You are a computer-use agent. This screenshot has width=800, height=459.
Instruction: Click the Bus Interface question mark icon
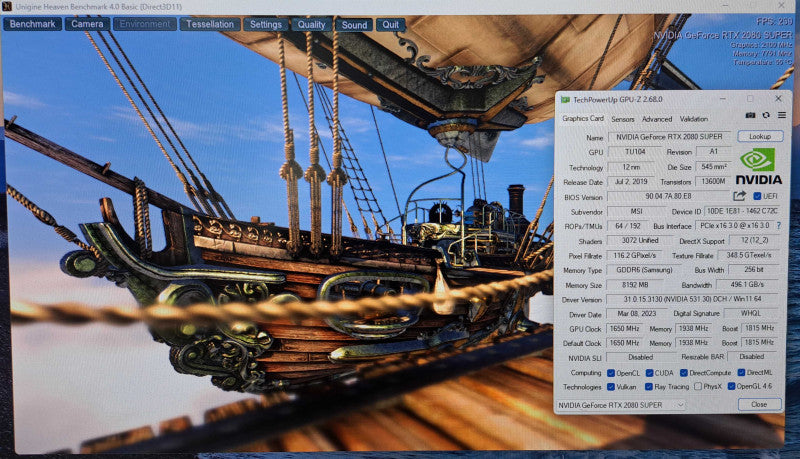click(779, 225)
